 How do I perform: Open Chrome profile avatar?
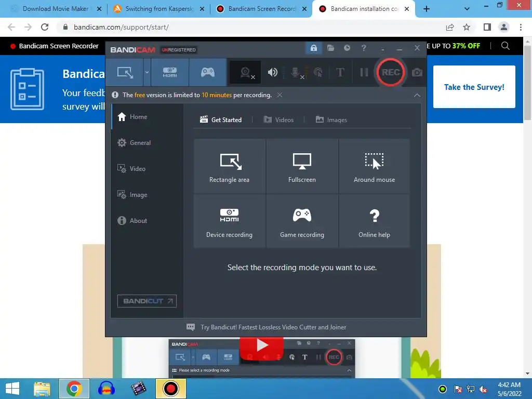click(x=504, y=27)
